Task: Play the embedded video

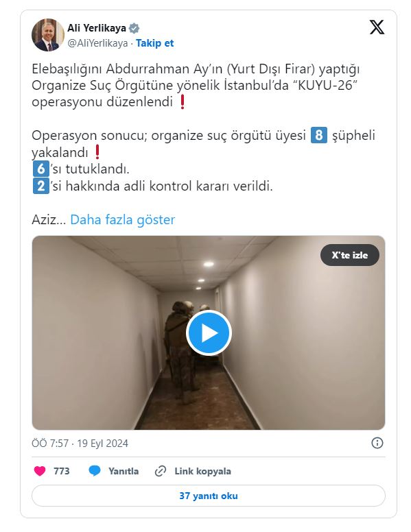Action: pyautogui.click(x=209, y=332)
